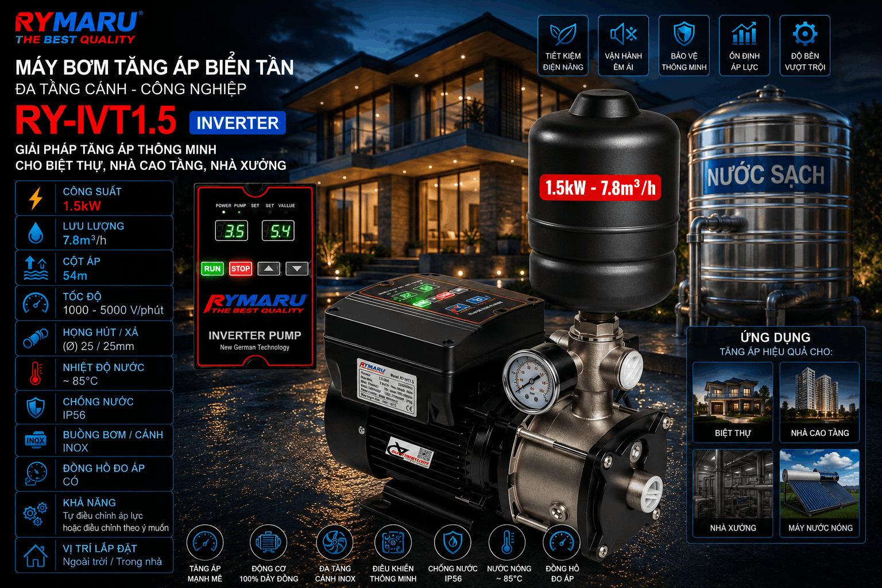Screen dimensions: 882x588
Task: Open the circuit icon above Điều khiển thông minh
Action: pyautogui.click(x=393, y=542)
